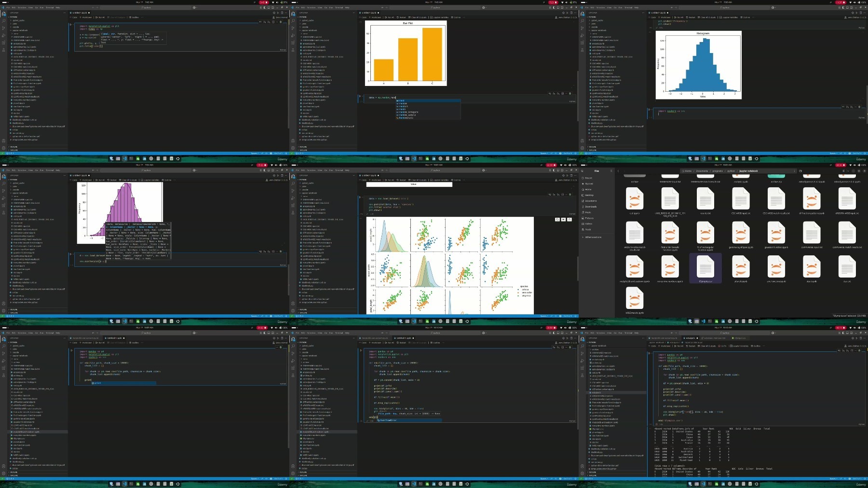Click the Select Kernel button in the notebook toolbar
868x488 pixels.
281,17
